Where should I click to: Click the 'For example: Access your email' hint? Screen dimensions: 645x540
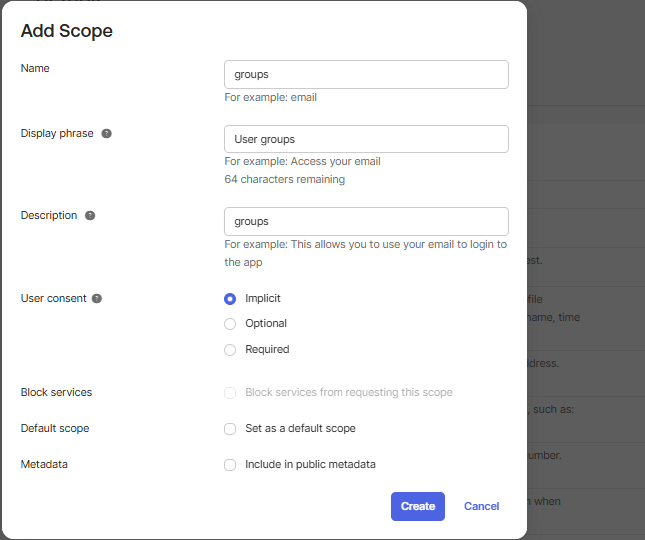[x=302, y=161]
